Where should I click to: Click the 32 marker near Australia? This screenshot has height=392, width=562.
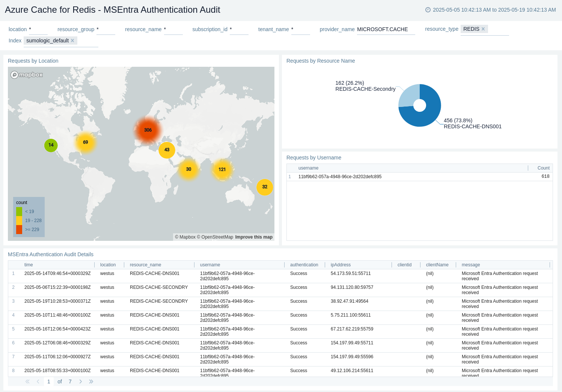[265, 187]
